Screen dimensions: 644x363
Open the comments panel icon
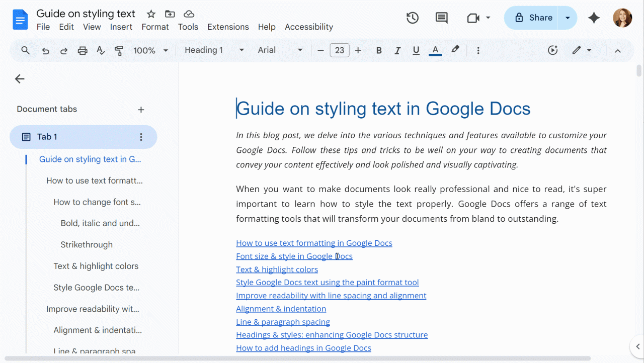pyautogui.click(x=441, y=18)
